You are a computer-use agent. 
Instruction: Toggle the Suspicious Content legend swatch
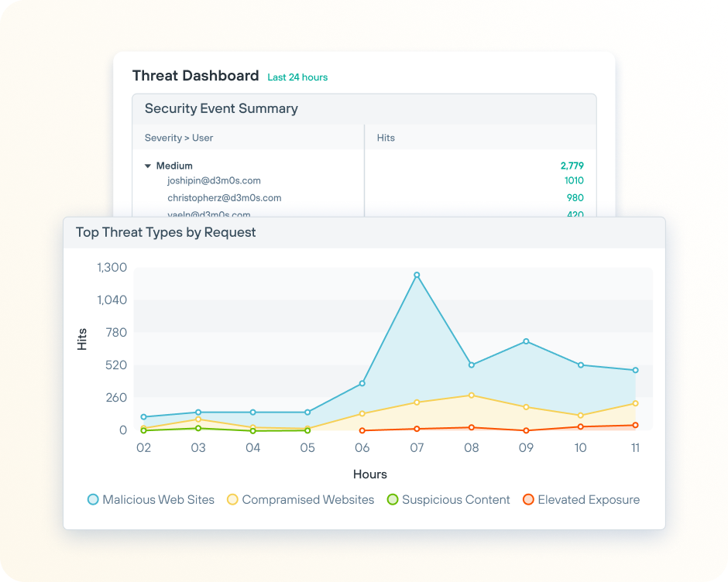pyautogui.click(x=393, y=499)
